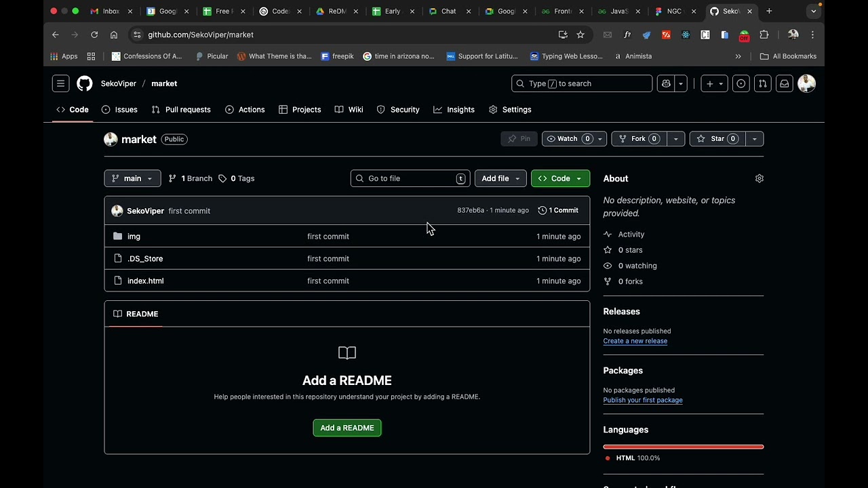Switch to the Issues tab
Image resolution: width=868 pixels, height=488 pixels.
(x=119, y=110)
